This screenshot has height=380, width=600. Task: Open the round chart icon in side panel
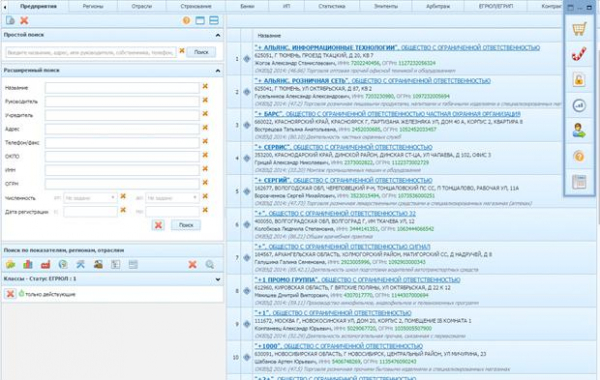579,105
